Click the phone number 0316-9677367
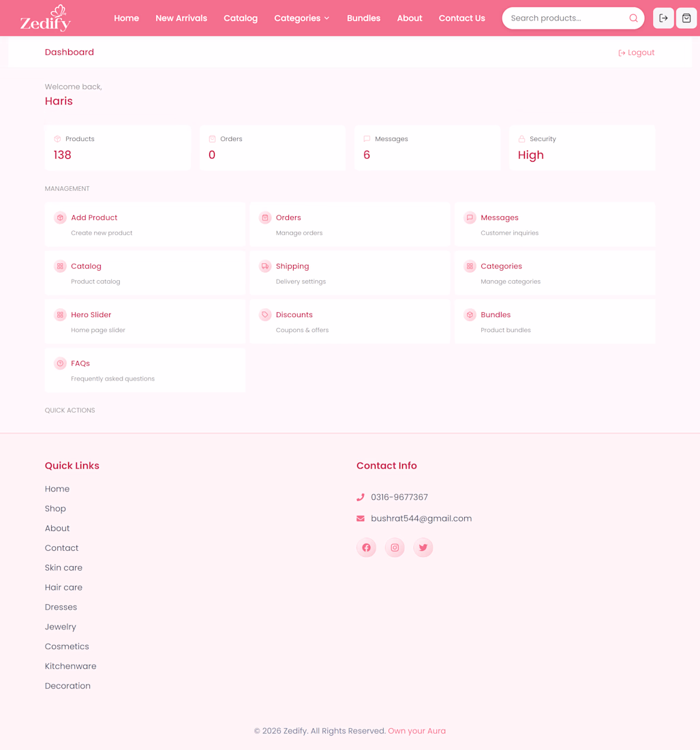The width and height of the screenshot is (700, 750). (x=399, y=498)
